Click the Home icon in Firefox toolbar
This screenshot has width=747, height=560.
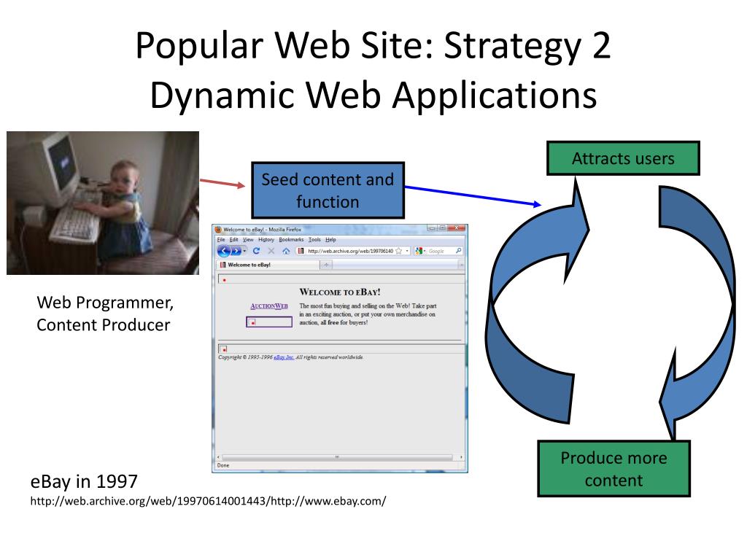pos(286,251)
